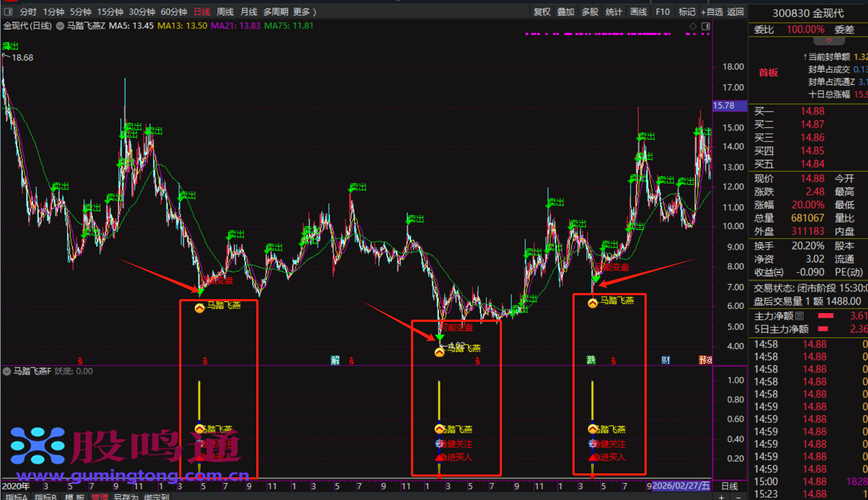This screenshot has width=868, height=500.
Task: Click the 解 event marker icon
Action: pyautogui.click(x=335, y=360)
